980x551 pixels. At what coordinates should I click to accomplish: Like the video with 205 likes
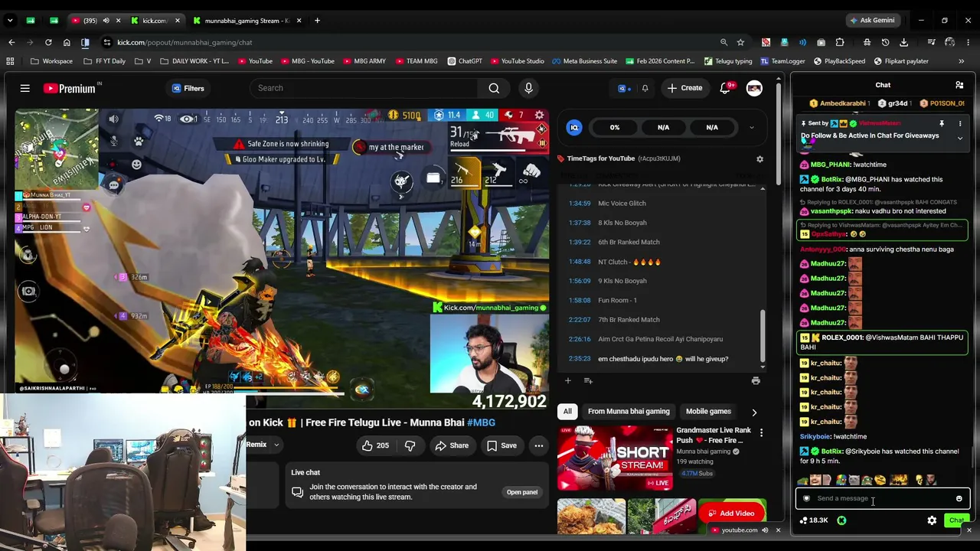[x=375, y=445]
